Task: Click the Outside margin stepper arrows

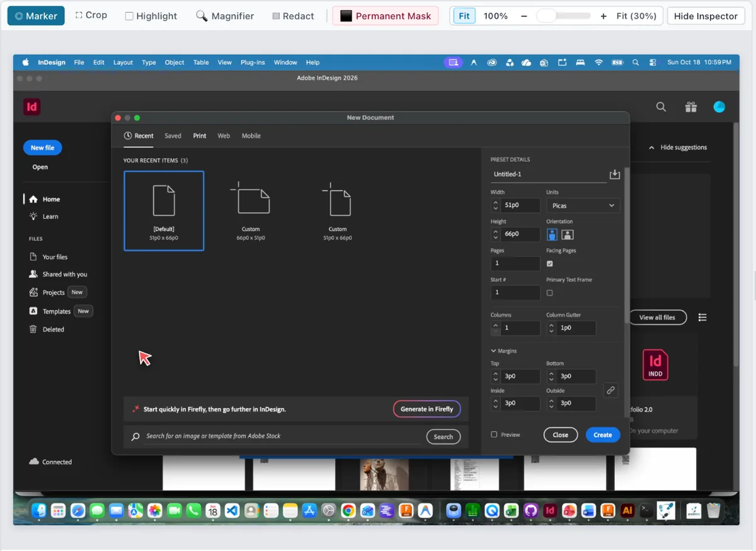Action: [x=551, y=403]
